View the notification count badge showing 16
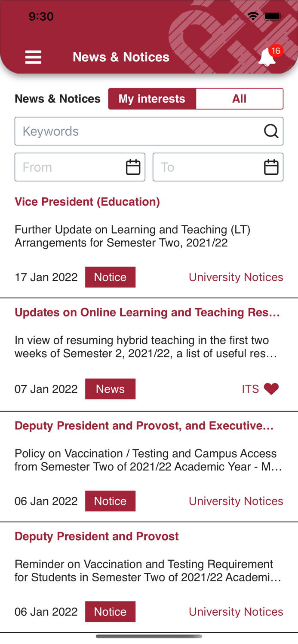The image size is (298, 644). (x=277, y=50)
